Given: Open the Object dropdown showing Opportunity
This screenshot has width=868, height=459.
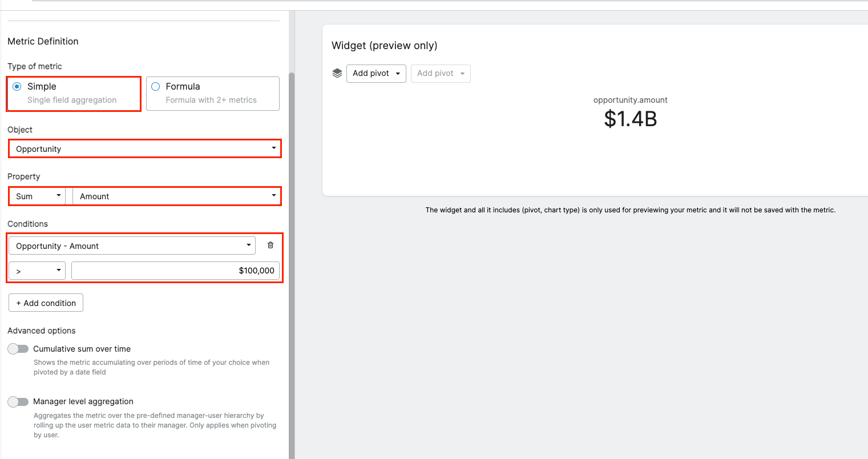Looking at the screenshot, I should (x=145, y=149).
